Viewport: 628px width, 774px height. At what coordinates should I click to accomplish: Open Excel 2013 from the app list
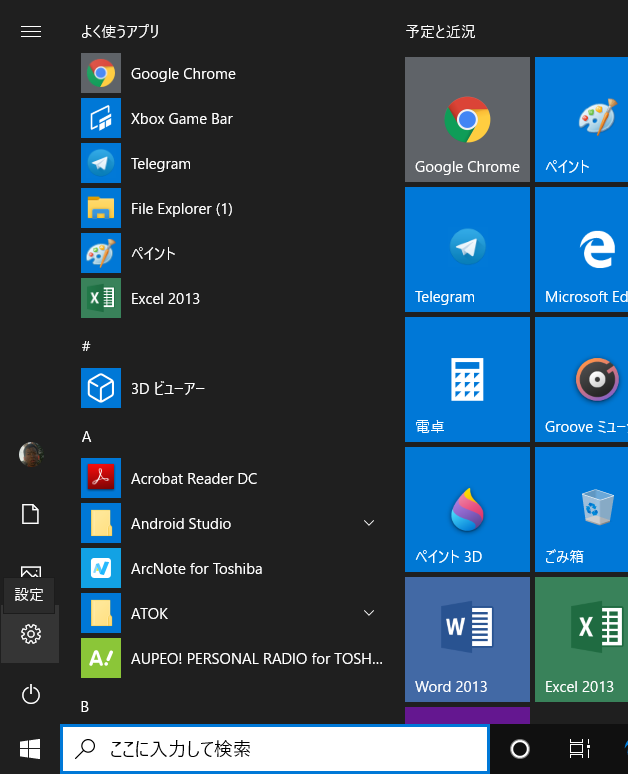pyautogui.click(x=232, y=298)
